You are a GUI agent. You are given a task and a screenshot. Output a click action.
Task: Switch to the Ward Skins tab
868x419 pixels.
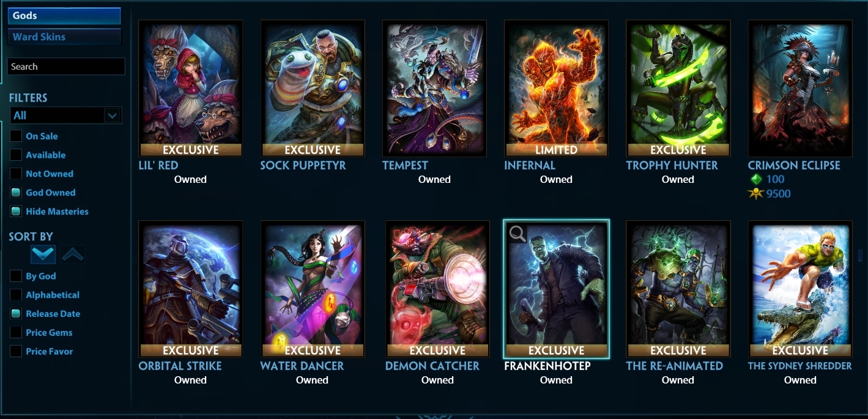pos(64,37)
